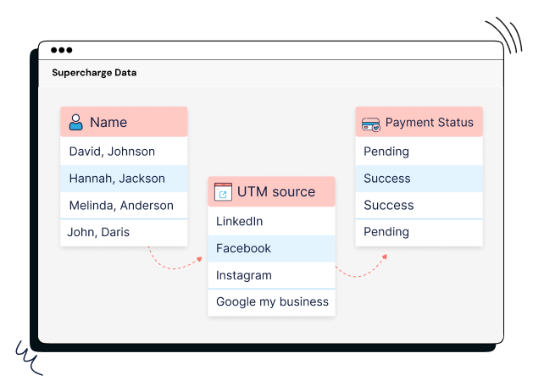Viewport: 533px width, 392px height.
Task: Click Instagram in the UTM source list
Action: 271,275
